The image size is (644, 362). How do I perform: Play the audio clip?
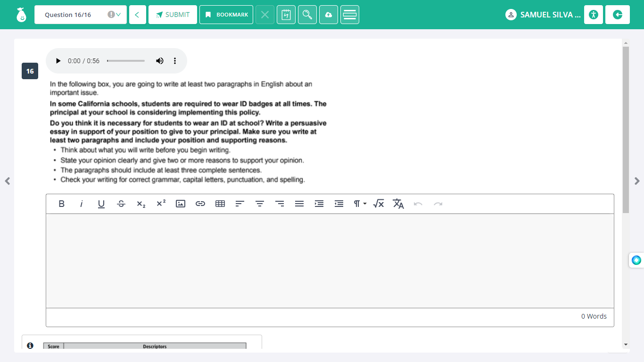pos(58,61)
